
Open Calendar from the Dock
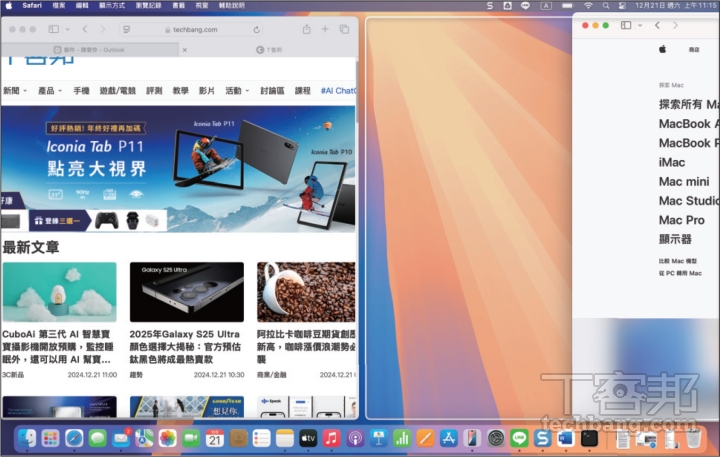214,438
